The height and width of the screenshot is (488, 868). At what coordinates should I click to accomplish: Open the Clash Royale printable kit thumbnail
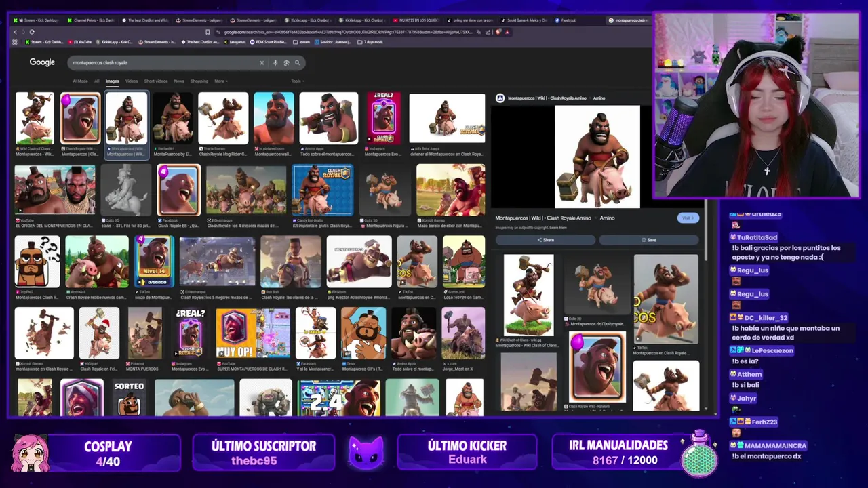[x=322, y=190]
